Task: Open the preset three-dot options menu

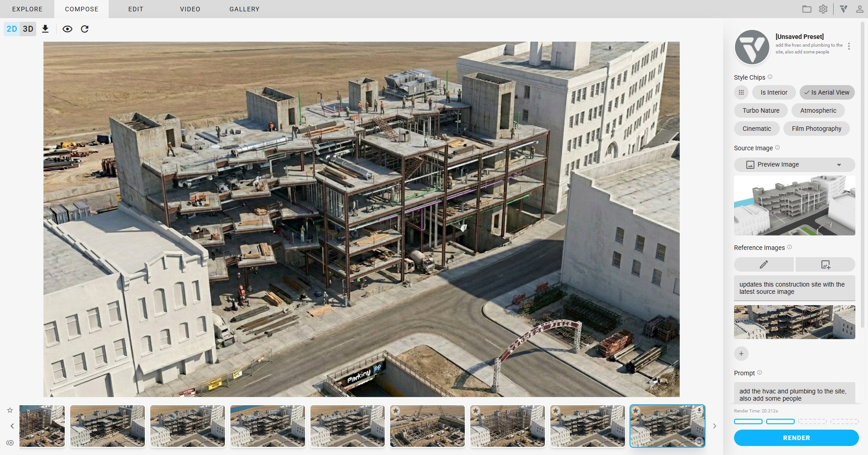Action: point(849,46)
